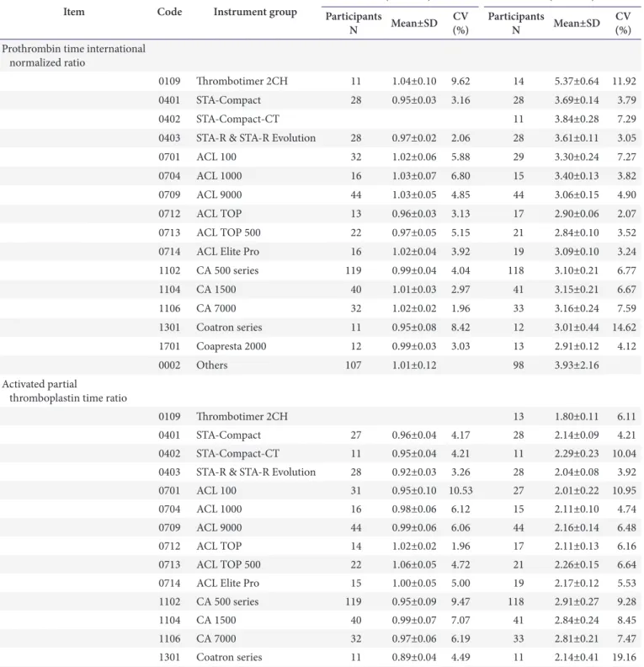The height and width of the screenshot is (667, 644).
Task: Click the mean value '3.30±0.24'
Action: pyautogui.click(x=577, y=157)
